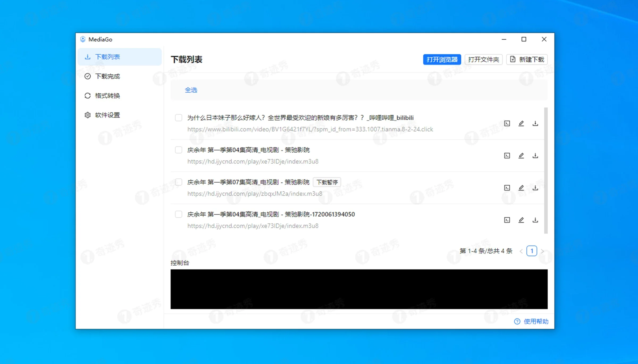The image size is (638, 364).
Task: Open console log icon for paused 第07集 download
Action: [507, 188]
